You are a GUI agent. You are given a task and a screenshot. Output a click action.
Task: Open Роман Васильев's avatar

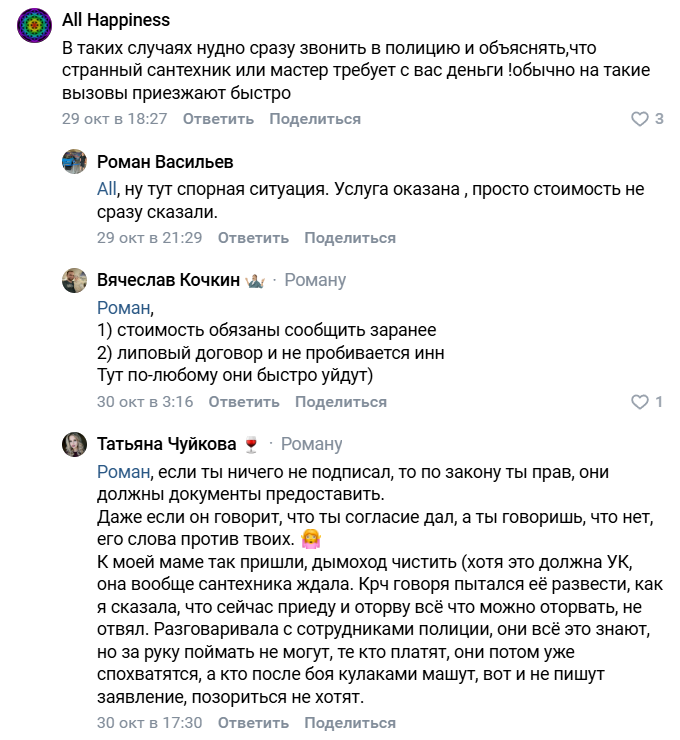(75, 163)
